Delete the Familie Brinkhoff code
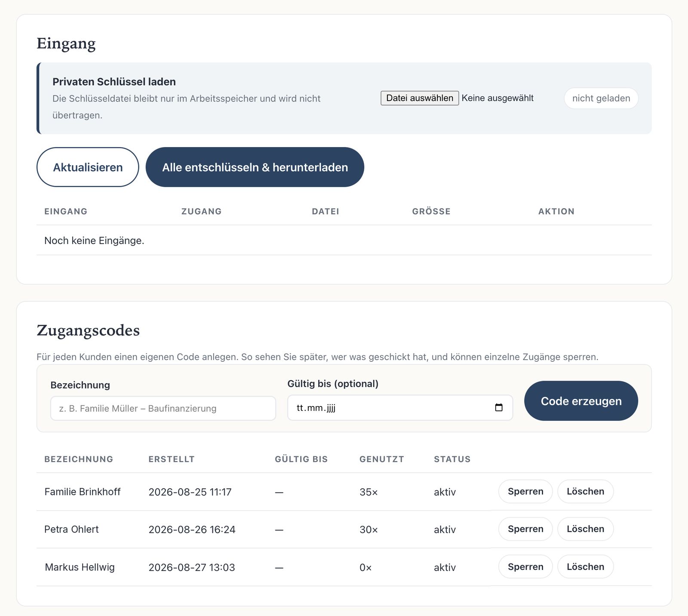Viewport: 688px width, 616px height. tap(585, 491)
